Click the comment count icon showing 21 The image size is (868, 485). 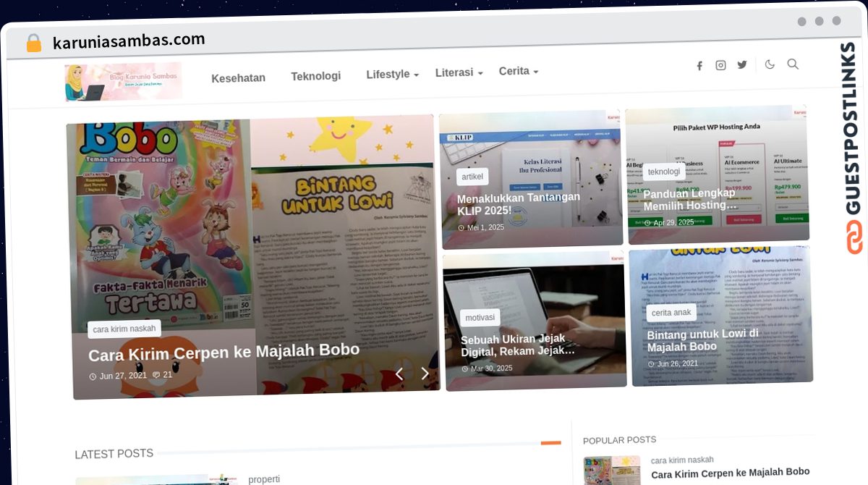click(156, 375)
